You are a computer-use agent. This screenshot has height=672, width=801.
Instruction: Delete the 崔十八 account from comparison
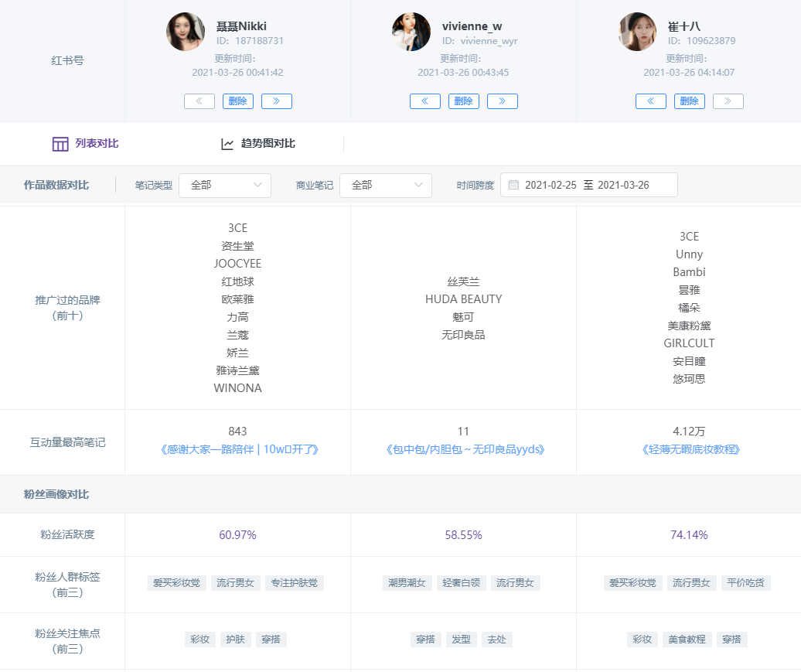(x=690, y=101)
